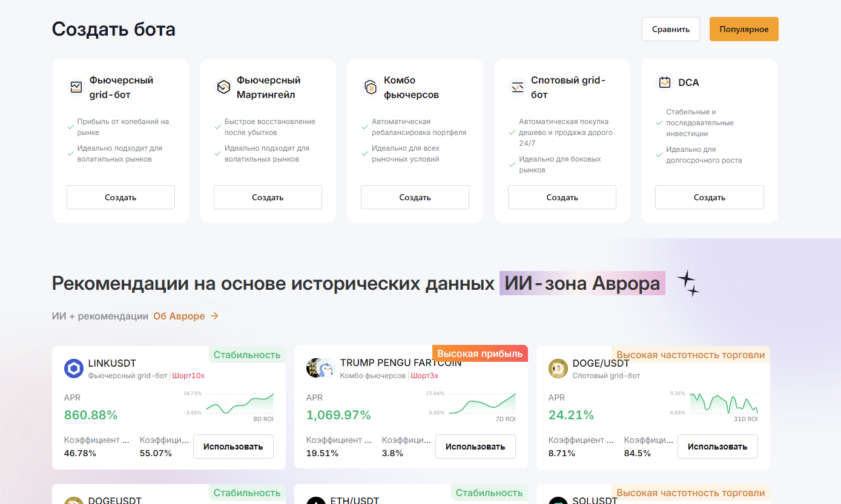The image size is (841, 504).
Task: Click Создать under Фьючерсный grid-бот
Action: point(120,197)
